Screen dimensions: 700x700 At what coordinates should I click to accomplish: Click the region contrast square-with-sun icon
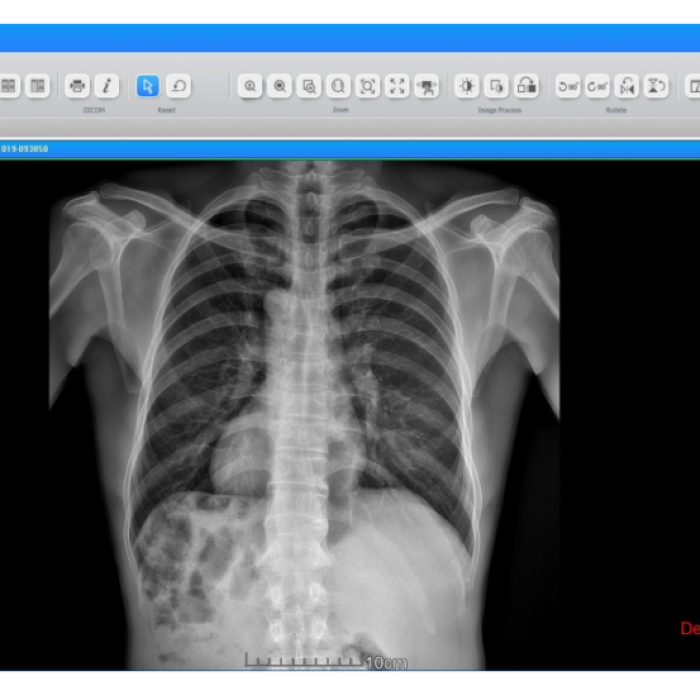(496, 86)
